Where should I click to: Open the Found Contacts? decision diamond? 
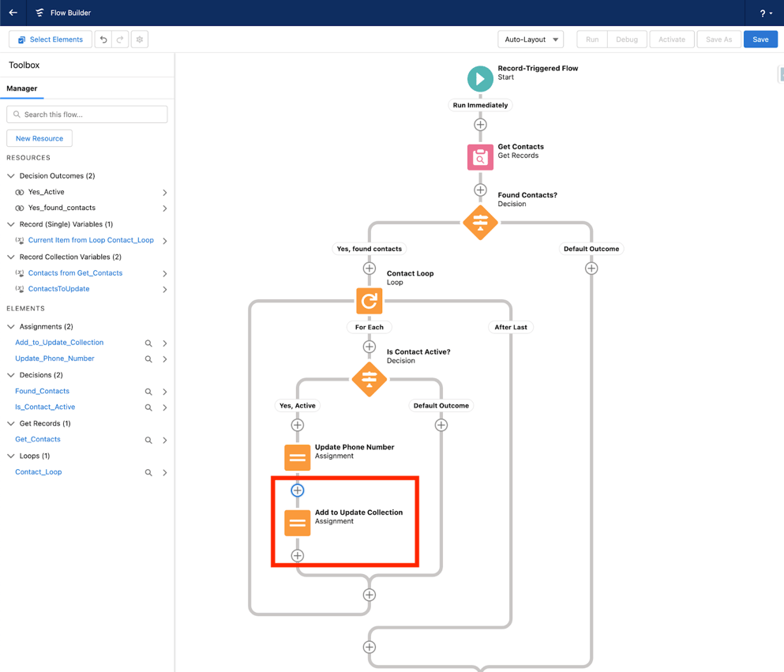tap(481, 223)
